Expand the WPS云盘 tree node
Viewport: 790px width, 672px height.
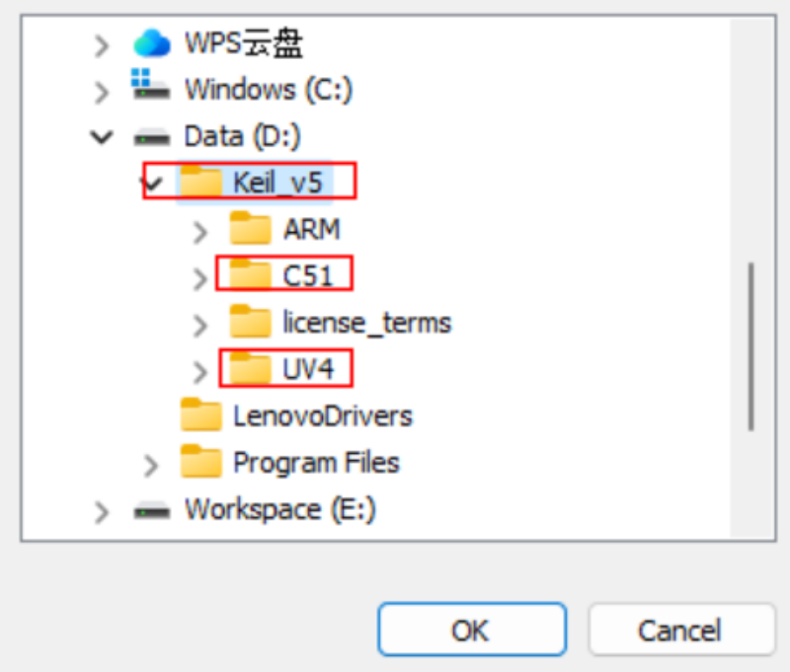pos(101,45)
